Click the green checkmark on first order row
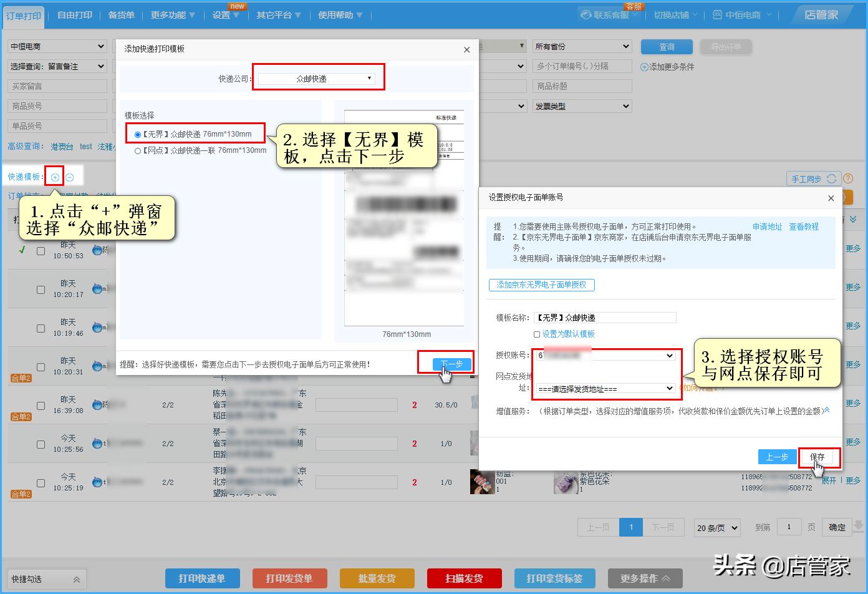The width and height of the screenshot is (868, 594). click(22, 250)
